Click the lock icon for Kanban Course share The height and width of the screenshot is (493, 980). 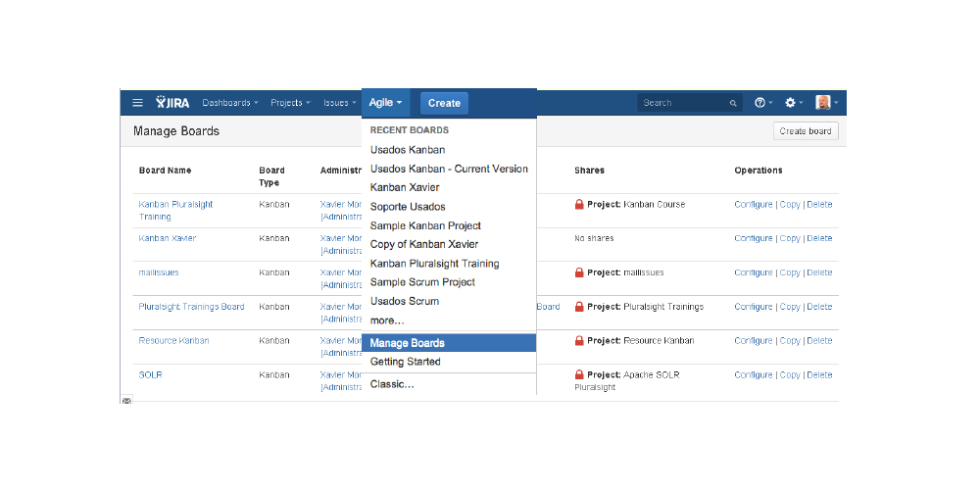coord(579,204)
